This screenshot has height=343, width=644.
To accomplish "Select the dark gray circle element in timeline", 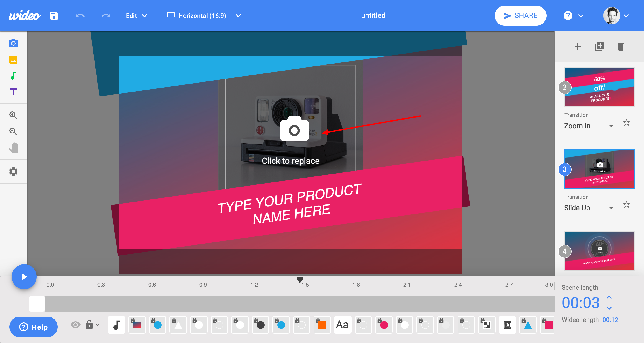I will 261,325.
